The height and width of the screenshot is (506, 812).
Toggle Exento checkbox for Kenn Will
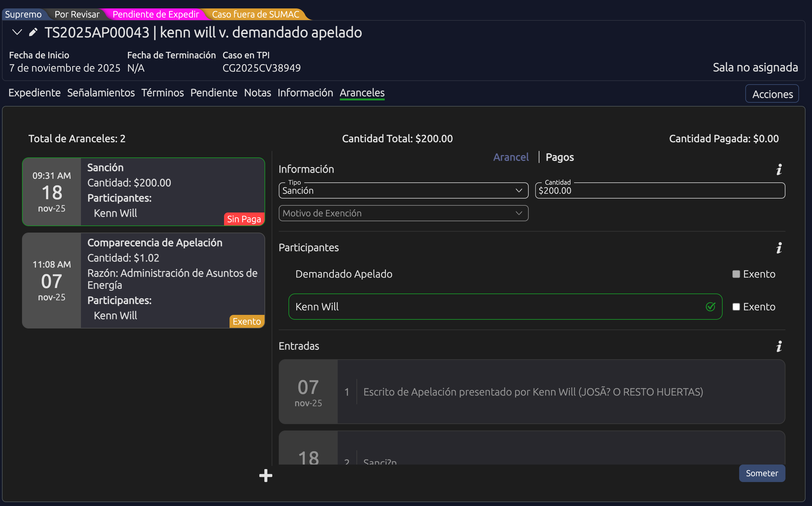pos(736,307)
